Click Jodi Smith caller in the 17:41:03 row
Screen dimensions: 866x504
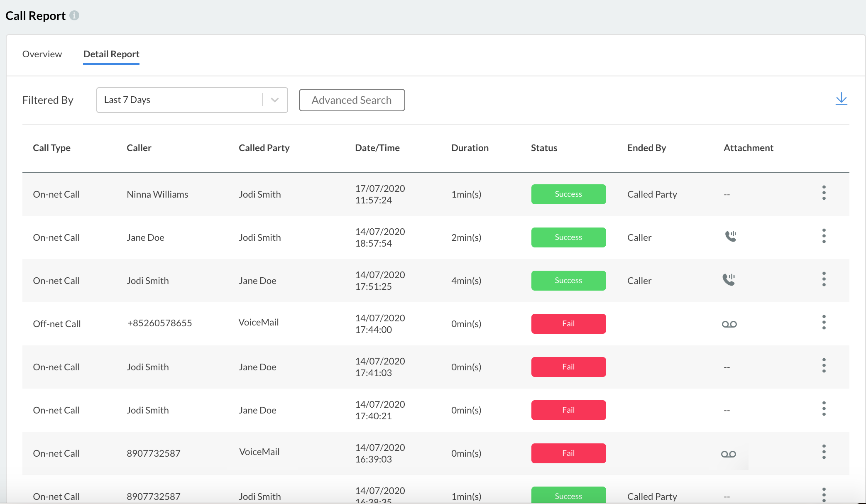147,367
